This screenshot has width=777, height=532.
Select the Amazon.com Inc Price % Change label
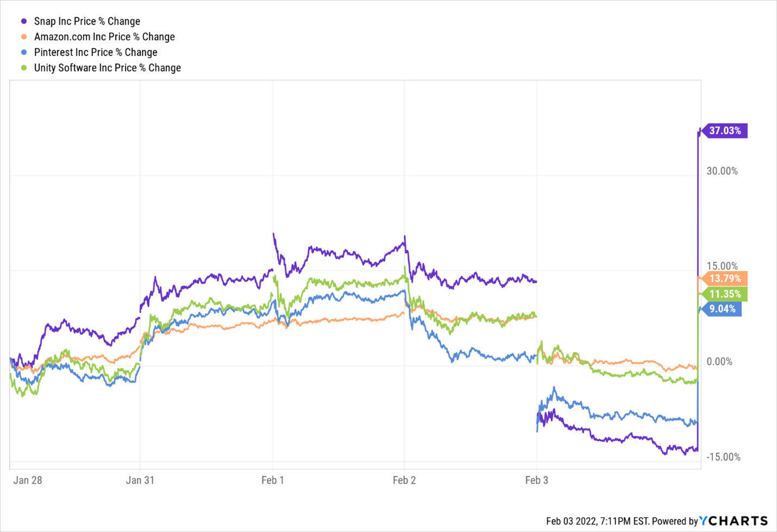[x=104, y=37]
